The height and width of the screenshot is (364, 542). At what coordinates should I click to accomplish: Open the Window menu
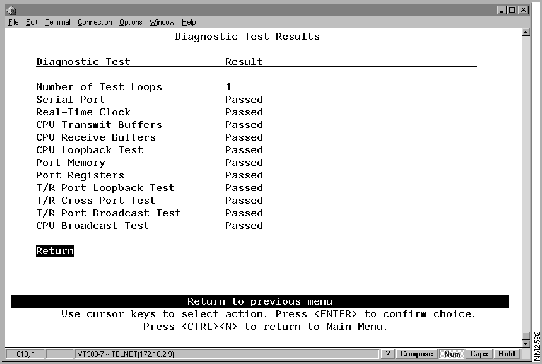pos(162,22)
